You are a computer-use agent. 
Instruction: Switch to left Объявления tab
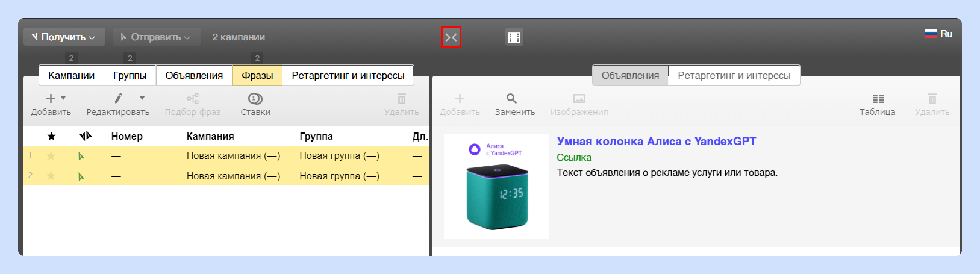[194, 75]
